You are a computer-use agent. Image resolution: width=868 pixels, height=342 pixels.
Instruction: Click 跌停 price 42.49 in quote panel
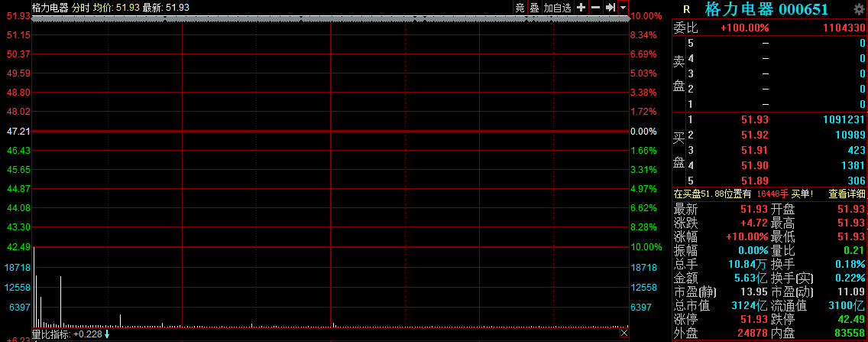(x=851, y=320)
